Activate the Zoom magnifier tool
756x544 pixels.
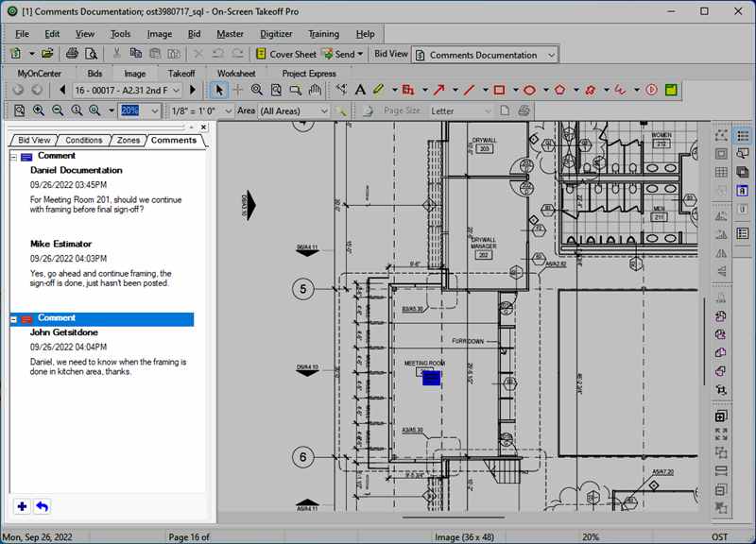(x=256, y=90)
